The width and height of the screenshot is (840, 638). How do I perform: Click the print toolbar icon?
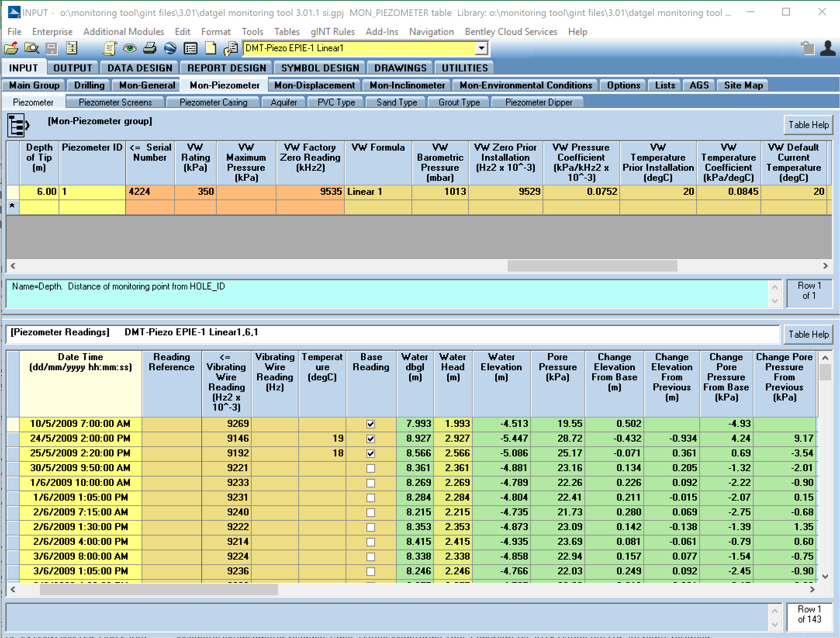149,49
